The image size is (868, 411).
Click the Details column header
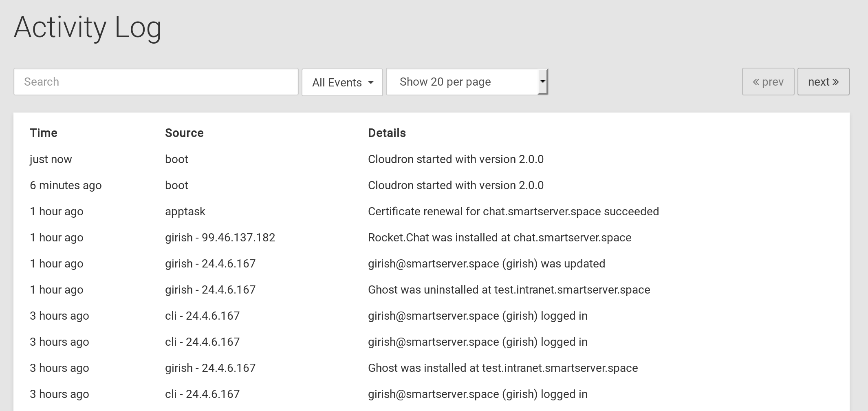coord(387,133)
